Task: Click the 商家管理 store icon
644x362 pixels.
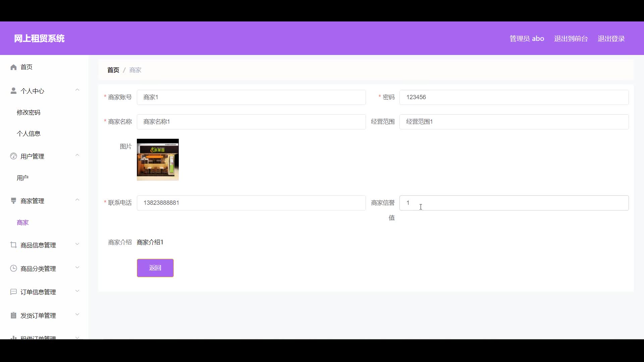Action: (13, 201)
